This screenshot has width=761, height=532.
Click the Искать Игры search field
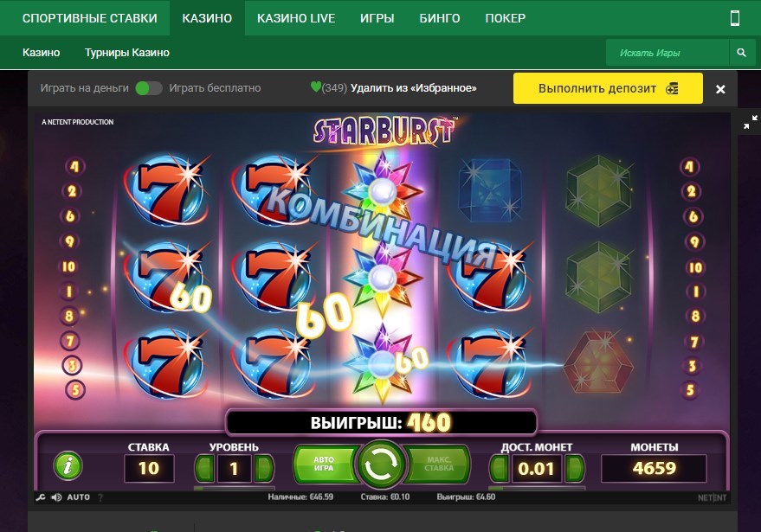[x=667, y=53]
